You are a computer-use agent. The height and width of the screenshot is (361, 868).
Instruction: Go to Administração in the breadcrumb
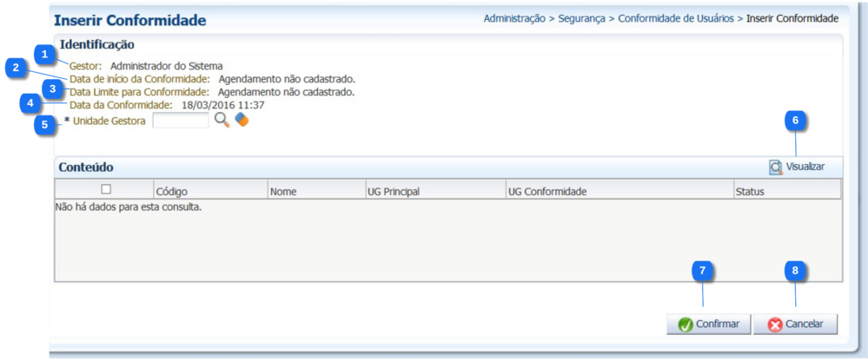pos(514,18)
